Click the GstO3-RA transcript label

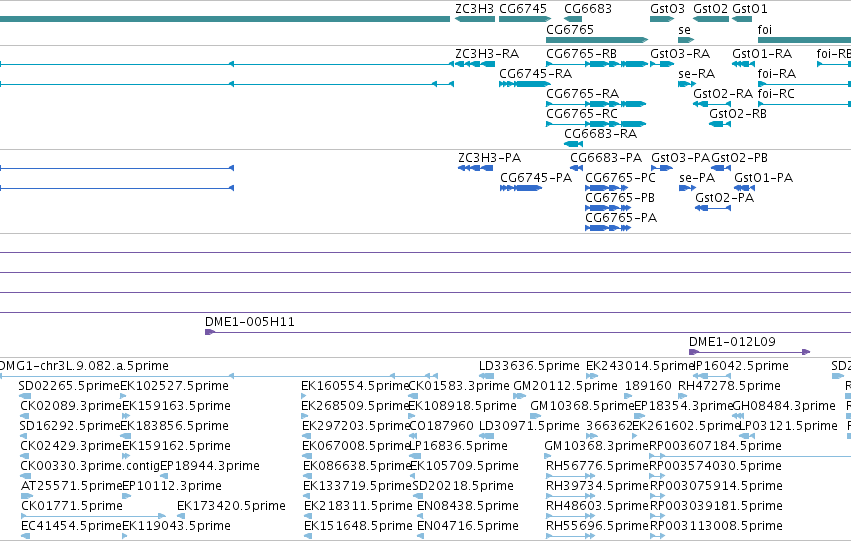coord(680,54)
